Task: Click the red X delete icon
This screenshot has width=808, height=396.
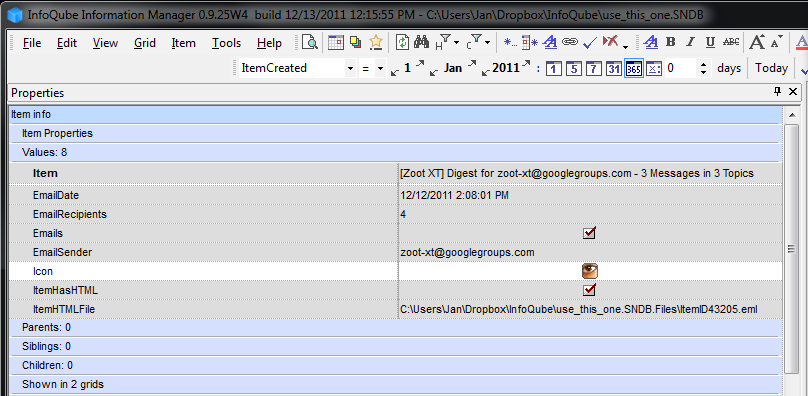Action: coord(610,41)
